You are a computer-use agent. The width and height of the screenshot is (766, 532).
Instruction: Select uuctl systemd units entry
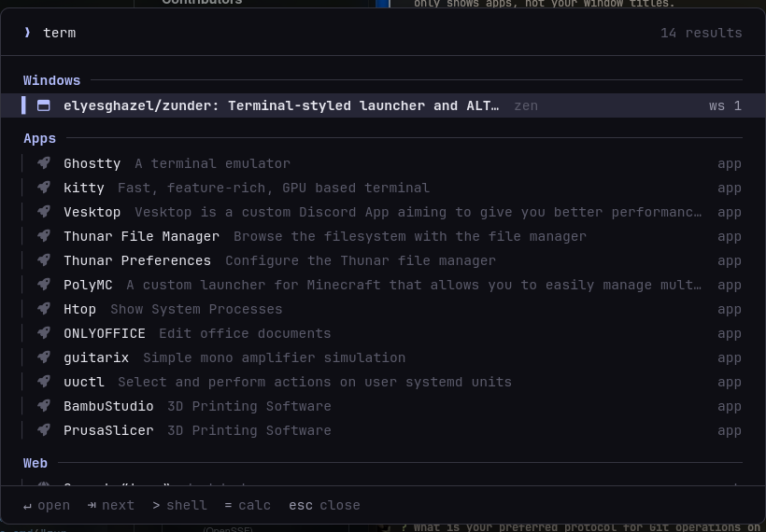(x=383, y=382)
